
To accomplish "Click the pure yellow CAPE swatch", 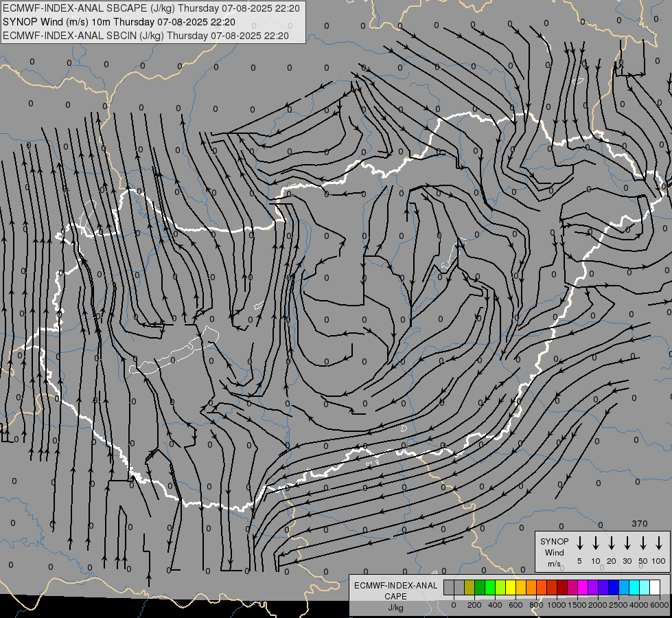I will click(511, 587).
